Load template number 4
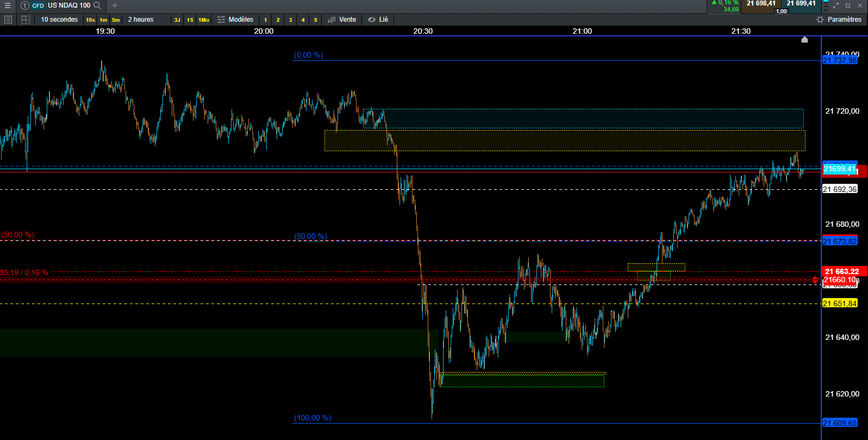Screen dimensions: 868x440 [303, 20]
